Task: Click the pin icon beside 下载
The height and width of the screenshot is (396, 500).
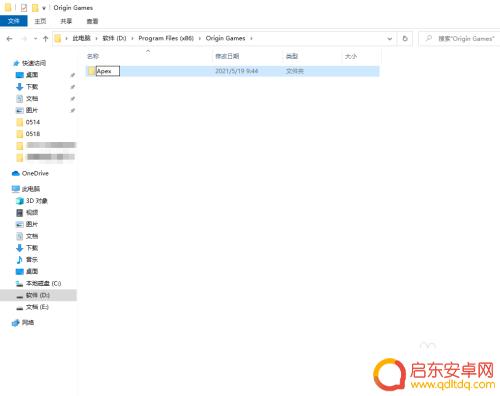Action: pyautogui.click(x=72, y=87)
